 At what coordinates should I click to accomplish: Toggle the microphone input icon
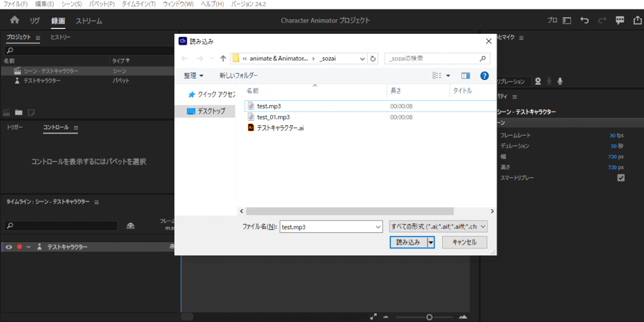[x=560, y=82]
